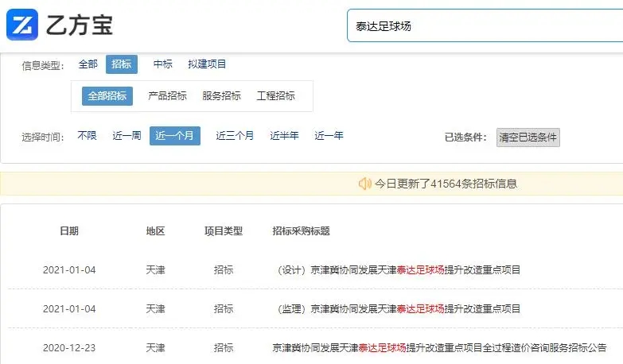Set time filter to 近半年
This screenshot has height=364, width=623.
(x=284, y=136)
